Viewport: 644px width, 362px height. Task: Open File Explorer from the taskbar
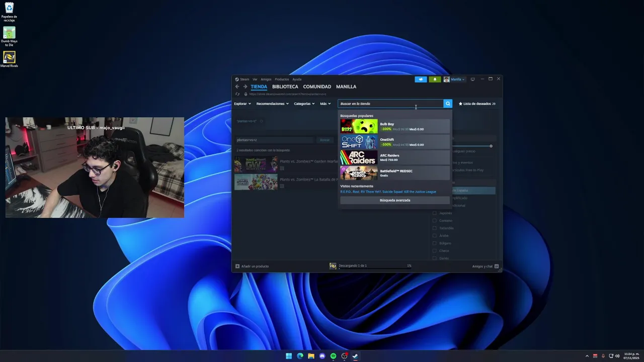(x=311, y=356)
